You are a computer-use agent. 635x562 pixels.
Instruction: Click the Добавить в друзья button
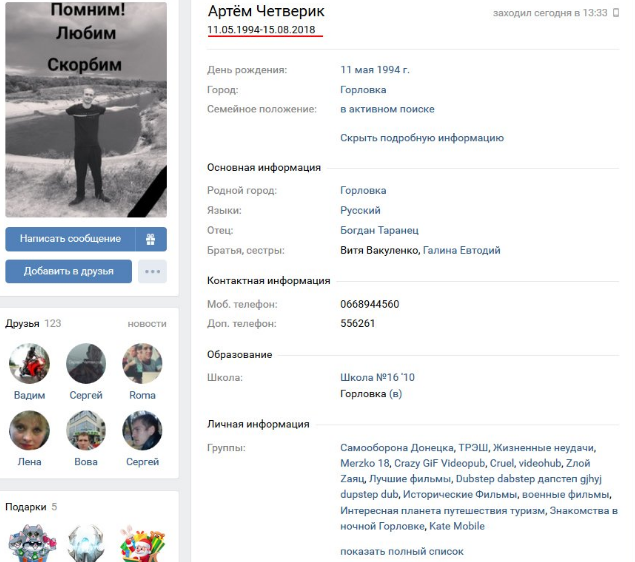68,271
